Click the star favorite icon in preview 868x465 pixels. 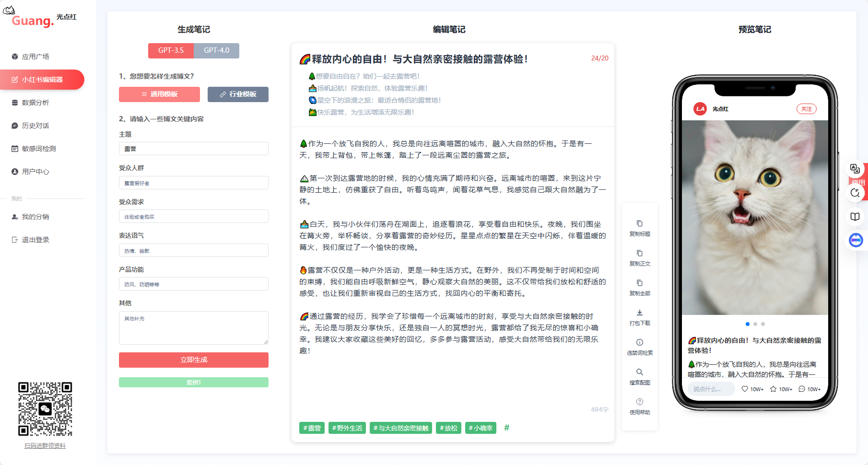[773, 389]
